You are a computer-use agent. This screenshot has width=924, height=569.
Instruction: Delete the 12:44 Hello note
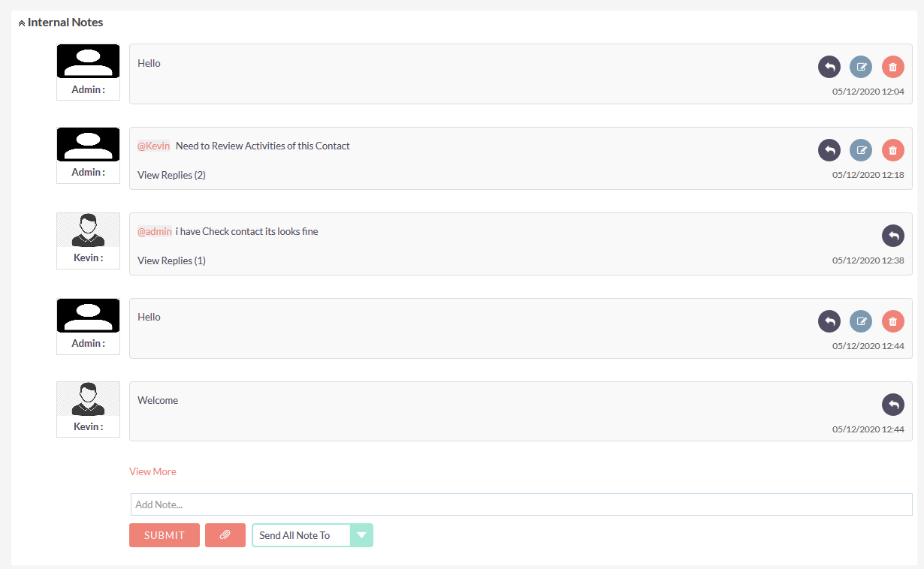pos(893,321)
